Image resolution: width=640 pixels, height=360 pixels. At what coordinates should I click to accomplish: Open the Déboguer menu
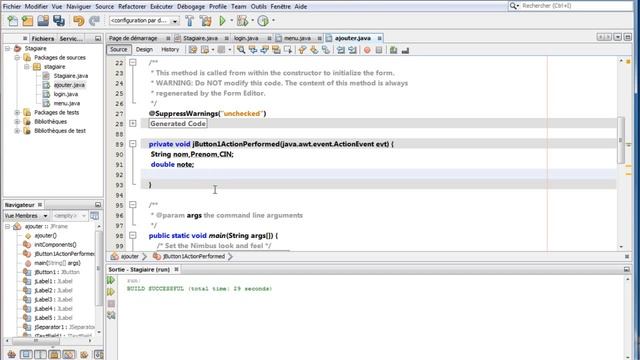coord(191,7)
